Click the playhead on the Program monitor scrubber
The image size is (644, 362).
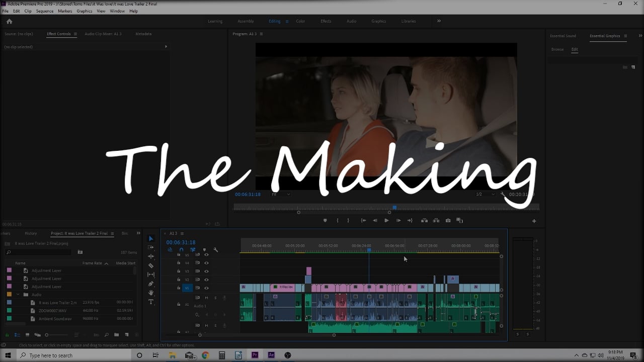pyautogui.click(x=394, y=207)
